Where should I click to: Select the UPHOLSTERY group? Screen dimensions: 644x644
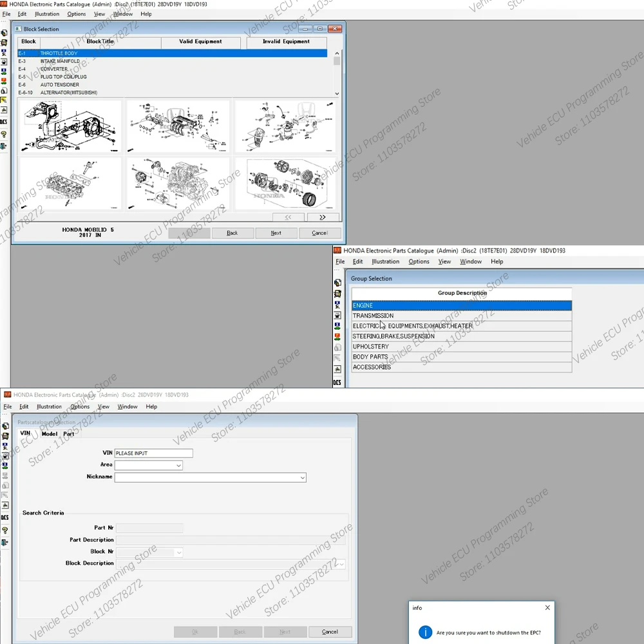[462, 346]
